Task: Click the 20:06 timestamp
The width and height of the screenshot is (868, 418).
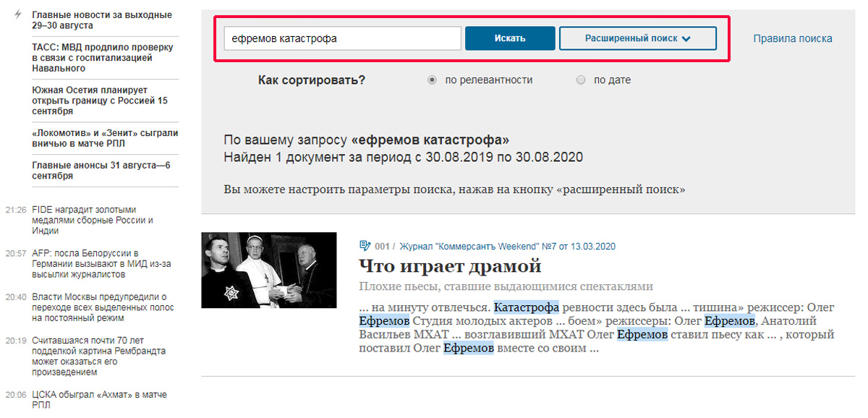Action: 16,394
